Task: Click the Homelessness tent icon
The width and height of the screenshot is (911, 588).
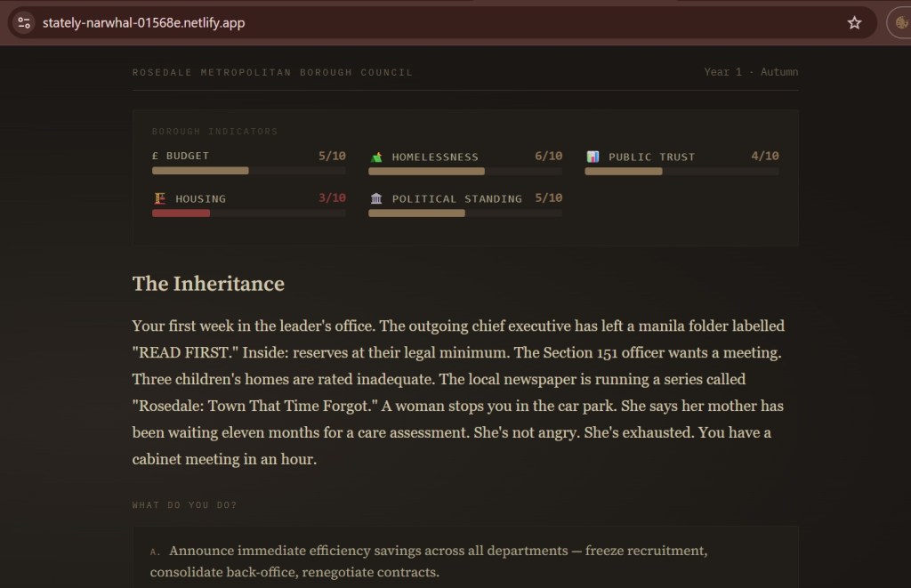Action: 377,157
